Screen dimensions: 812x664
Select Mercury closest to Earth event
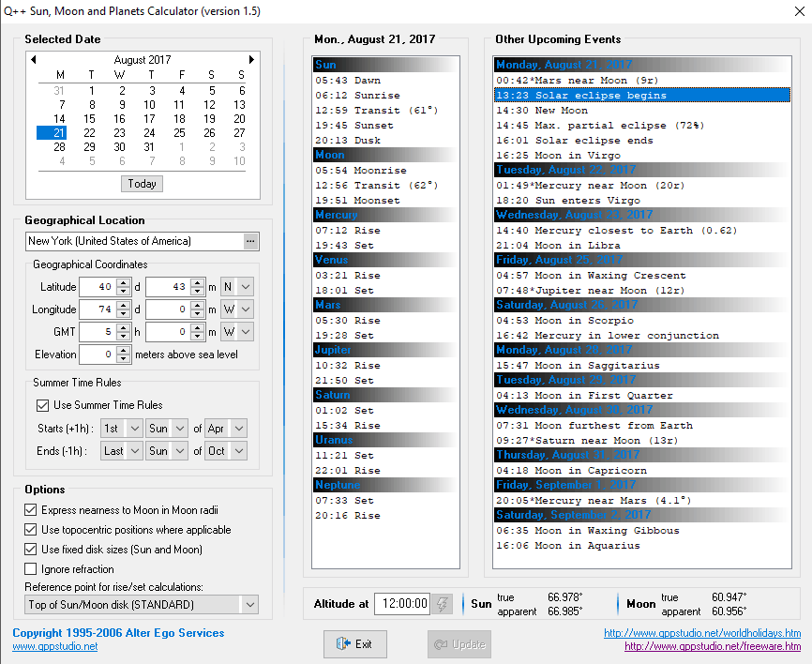[642, 231]
